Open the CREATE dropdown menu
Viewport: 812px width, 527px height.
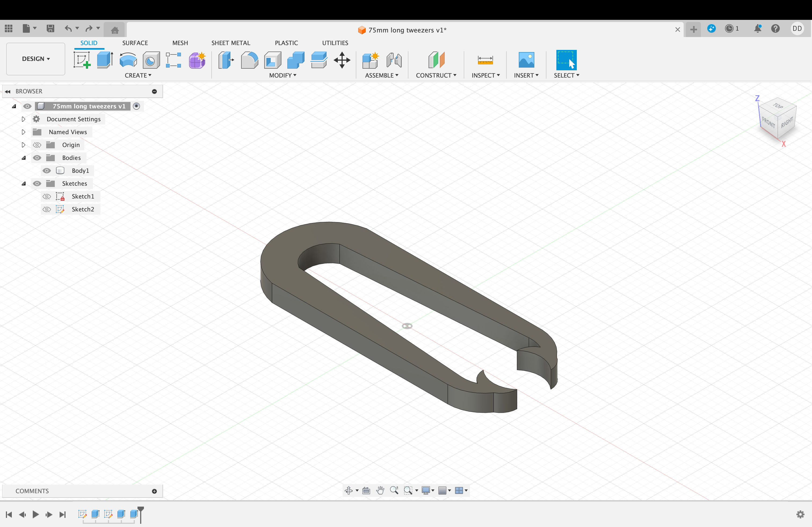(138, 75)
